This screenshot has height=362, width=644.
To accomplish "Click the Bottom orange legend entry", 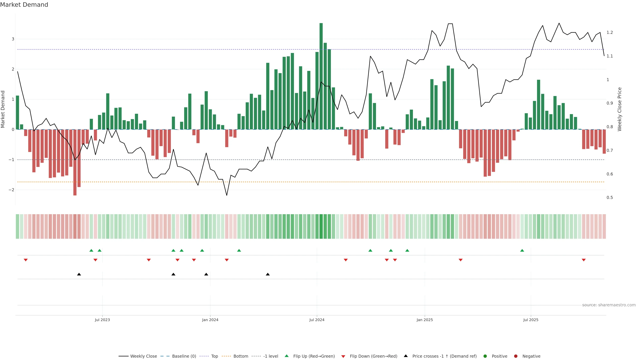I will 240,356.
